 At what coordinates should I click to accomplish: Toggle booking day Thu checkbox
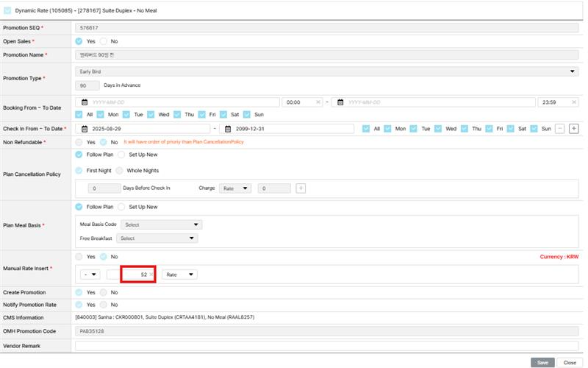pyautogui.click(x=177, y=115)
